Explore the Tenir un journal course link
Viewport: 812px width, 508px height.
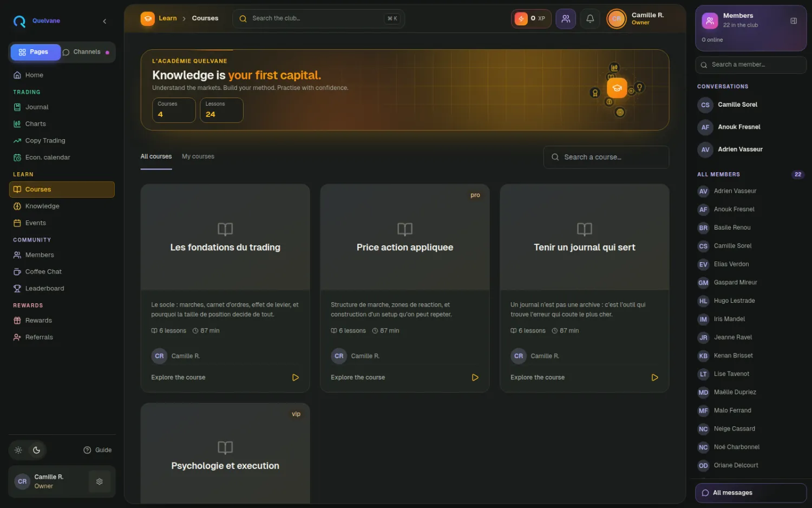pyautogui.click(x=538, y=377)
